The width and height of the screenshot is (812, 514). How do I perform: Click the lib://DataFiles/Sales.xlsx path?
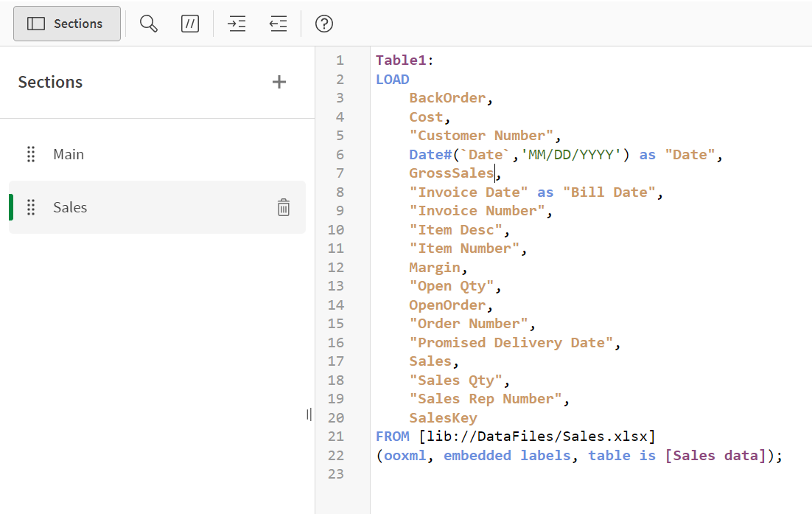click(x=537, y=437)
